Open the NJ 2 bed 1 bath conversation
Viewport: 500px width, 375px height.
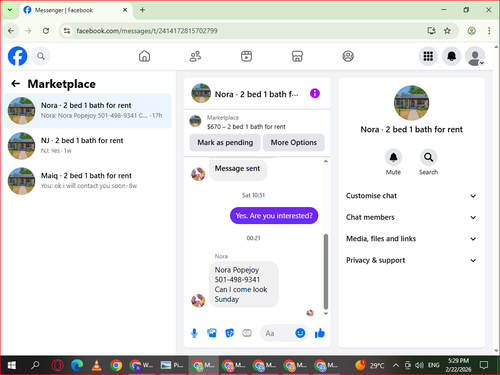[x=88, y=146]
